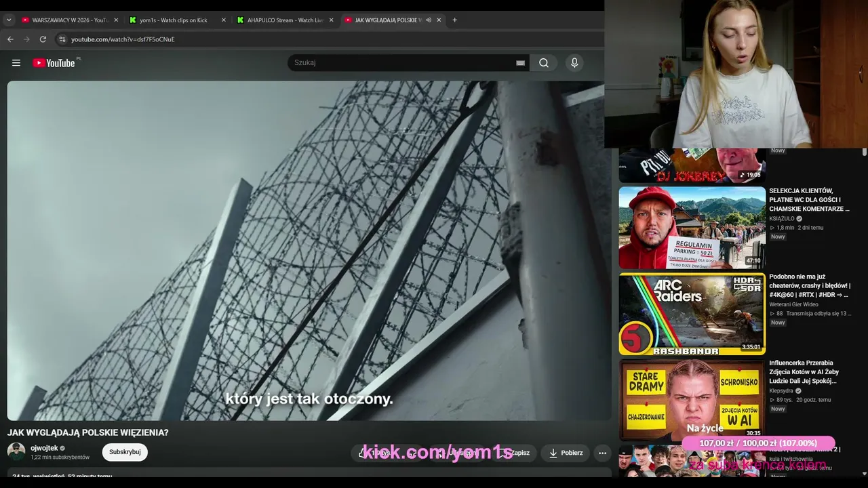Open the SELEKCJA KLIENTÓW video title
The width and height of the screenshot is (868, 488).
[x=809, y=200]
